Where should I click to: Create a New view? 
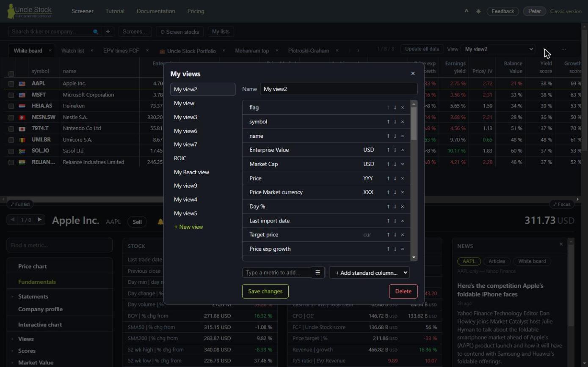(188, 227)
